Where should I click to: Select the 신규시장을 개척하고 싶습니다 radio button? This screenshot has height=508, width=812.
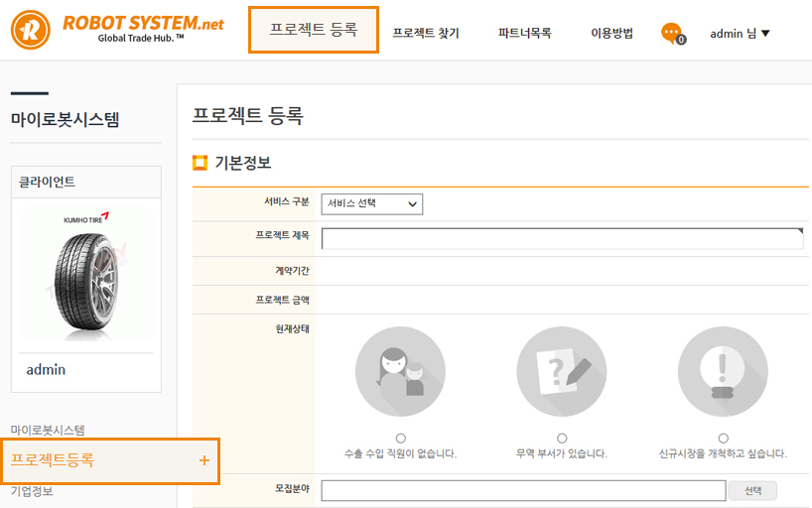click(x=723, y=438)
